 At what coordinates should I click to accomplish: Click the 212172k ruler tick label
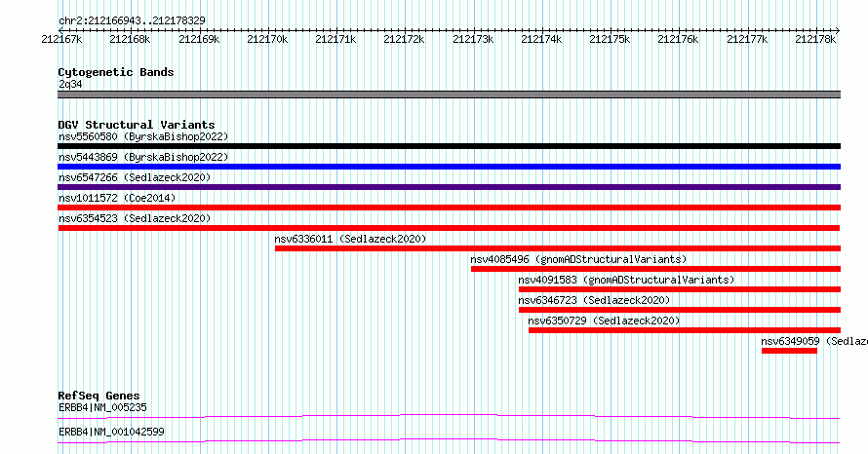pyautogui.click(x=404, y=39)
